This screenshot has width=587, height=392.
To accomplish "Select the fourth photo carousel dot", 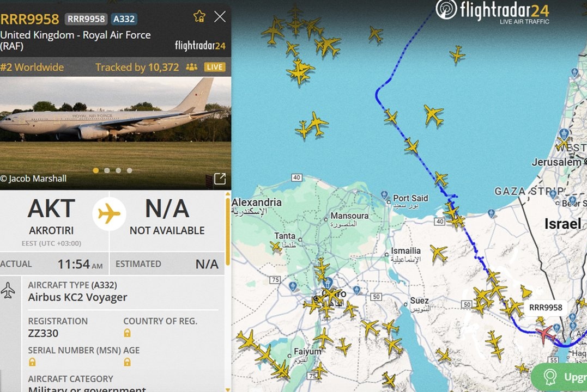I will tap(130, 170).
